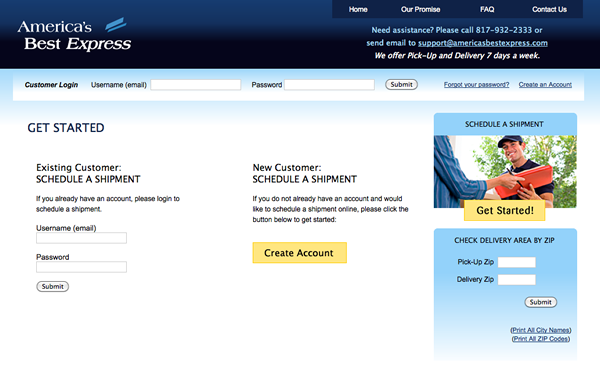Submit the Check Delivery Area zip form
Screen dimensions: 600x365
540,302
